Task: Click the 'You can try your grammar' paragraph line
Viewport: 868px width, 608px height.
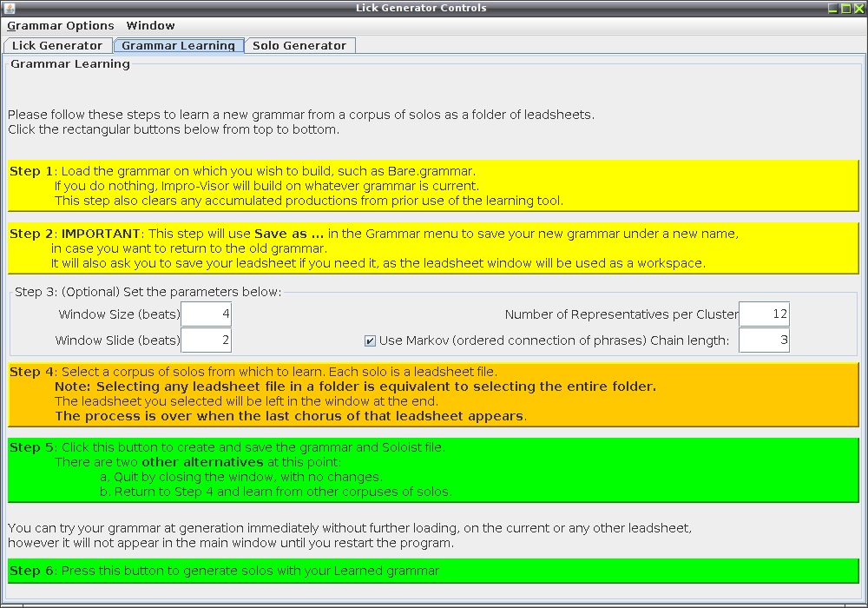Action: pyautogui.click(x=350, y=528)
